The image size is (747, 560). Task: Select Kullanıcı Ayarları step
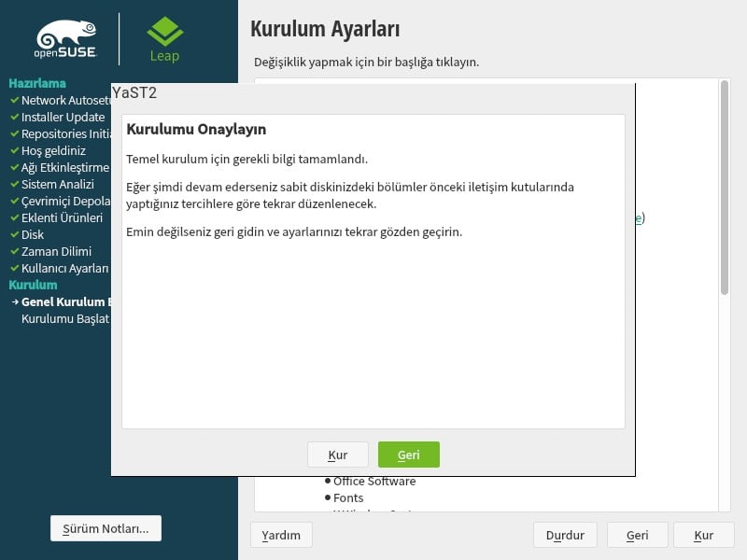[x=65, y=268]
